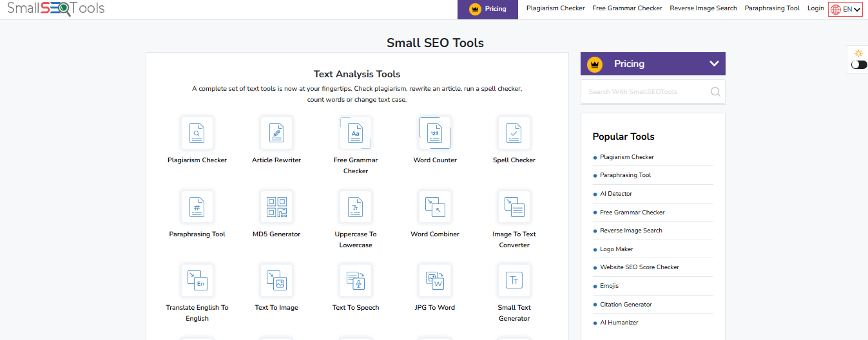Click the SmallSEOTools logo
The width and height of the screenshot is (868, 340).
[x=55, y=8]
